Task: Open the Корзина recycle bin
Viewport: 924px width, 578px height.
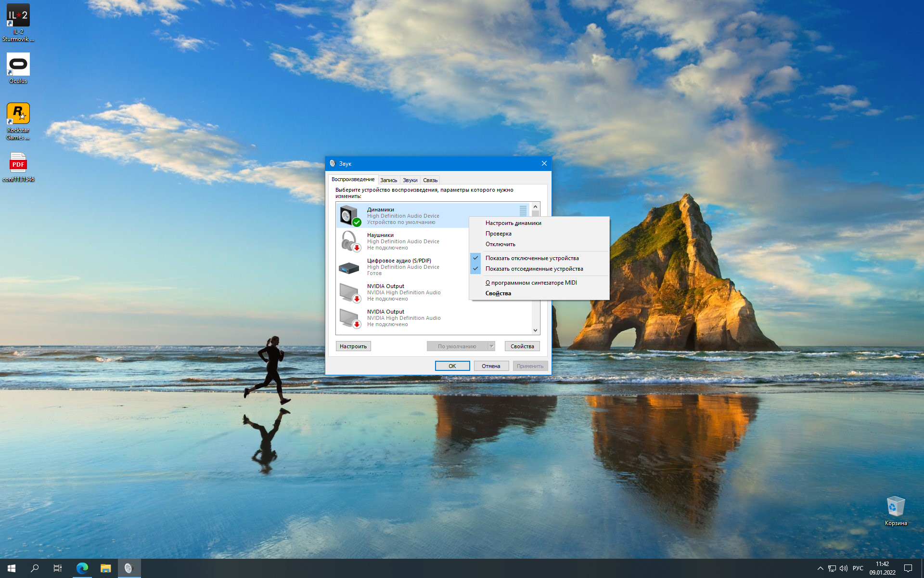Action: (896, 511)
